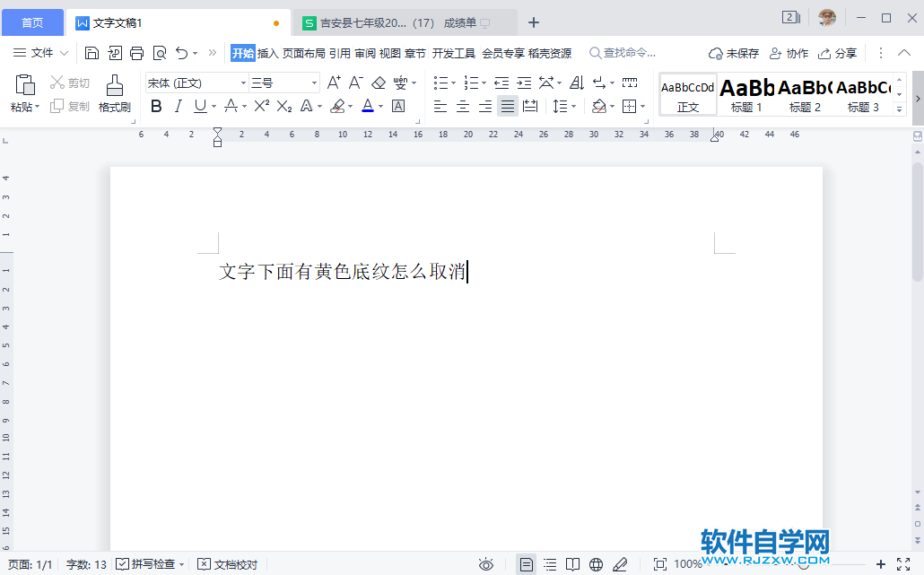Increase the font size
The width and height of the screenshot is (924, 575).
click(x=333, y=82)
